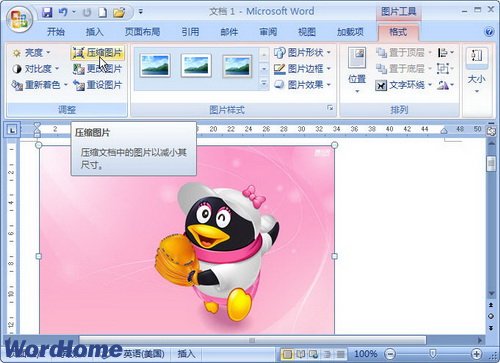500x363 pixels.
Task: Click 更改图片 change picture
Action: pyautogui.click(x=98, y=69)
